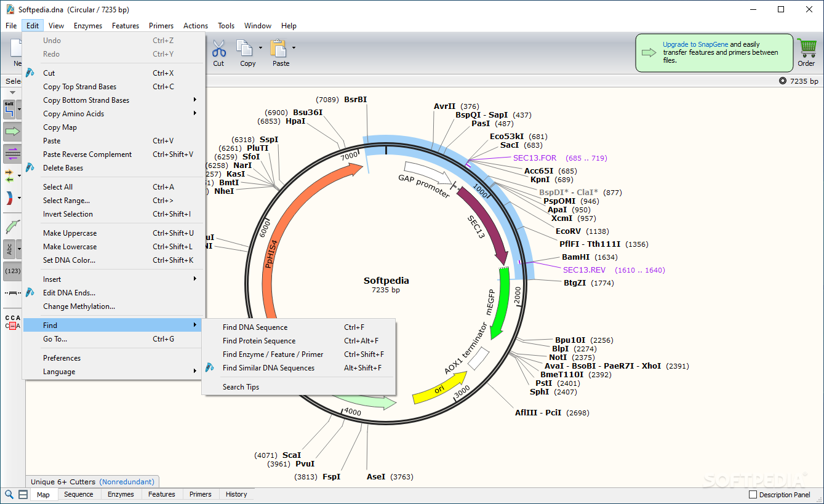The image size is (824, 504).
Task: Click the dashed line with bracket side icon
Action: pos(12,293)
